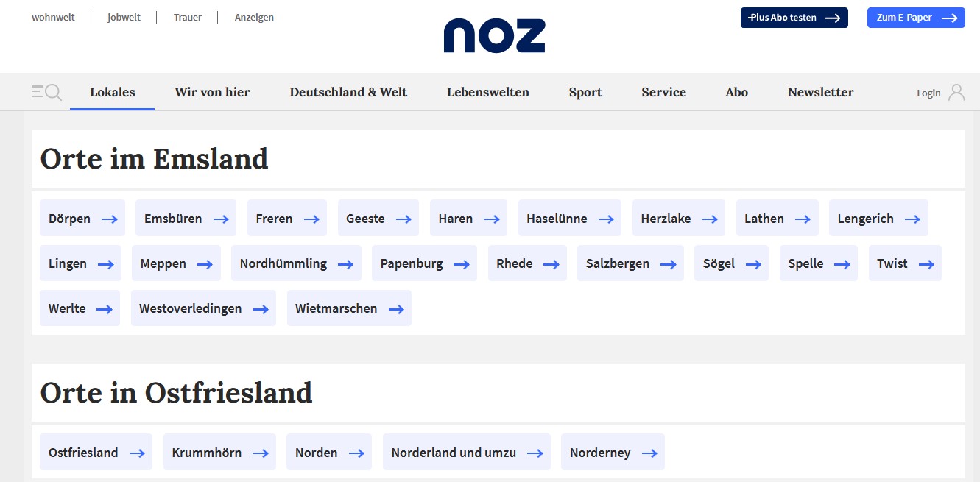The image size is (980, 482).
Task: Click the arrow icon in Zum E-Paper
Action: [950, 18]
